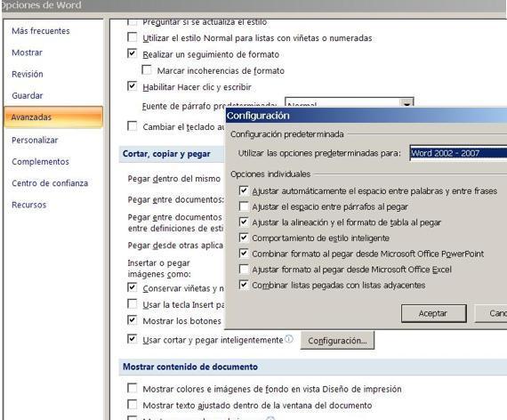The height and width of the screenshot is (420, 507).
Task: Click the Insertar o pegar imágenes como label
Action: 159,269
